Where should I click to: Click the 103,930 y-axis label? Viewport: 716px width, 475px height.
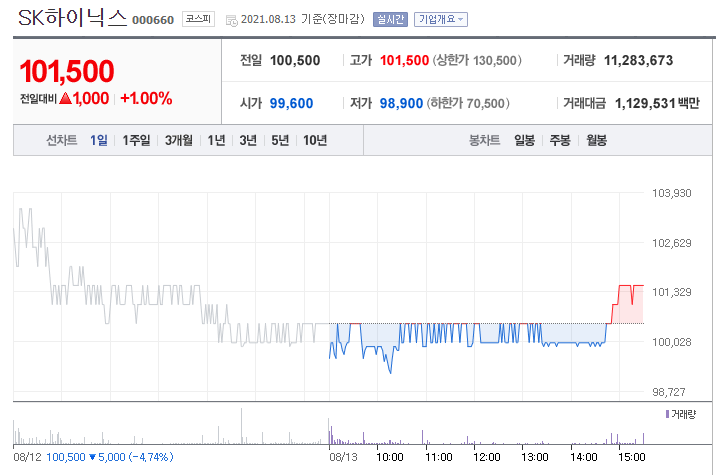click(x=672, y=193)
